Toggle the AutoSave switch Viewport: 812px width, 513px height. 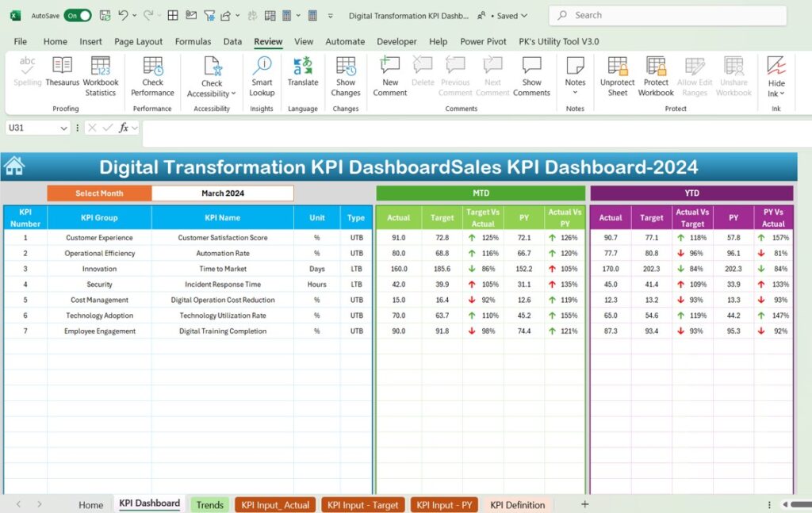click(x=78, y=16)
